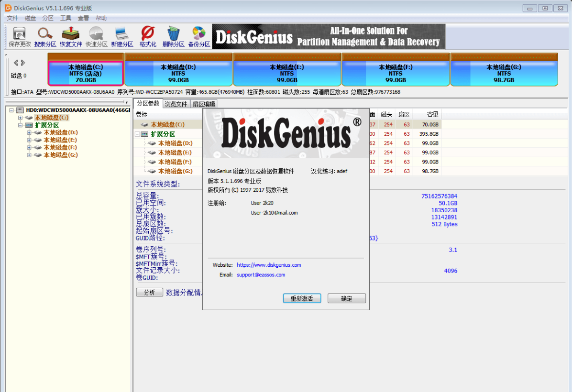Collapse the HD0 disk tree node

(11, 110)
